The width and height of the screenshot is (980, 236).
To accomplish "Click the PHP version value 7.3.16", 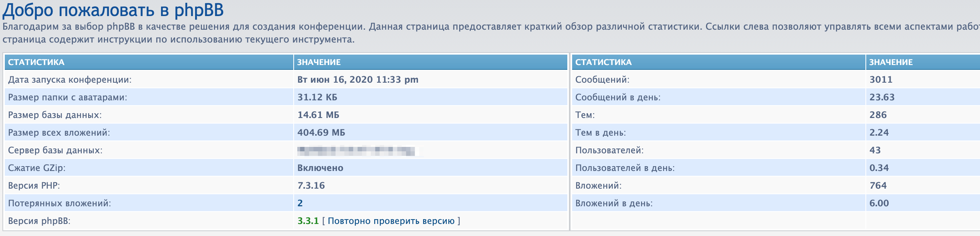I will tap(311, 185).
